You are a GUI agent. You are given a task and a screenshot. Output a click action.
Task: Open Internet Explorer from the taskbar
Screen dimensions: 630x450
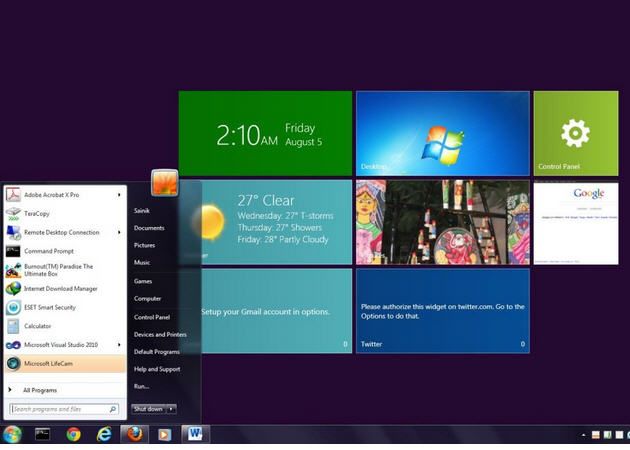pyautogui.click(x=104, y=434)
